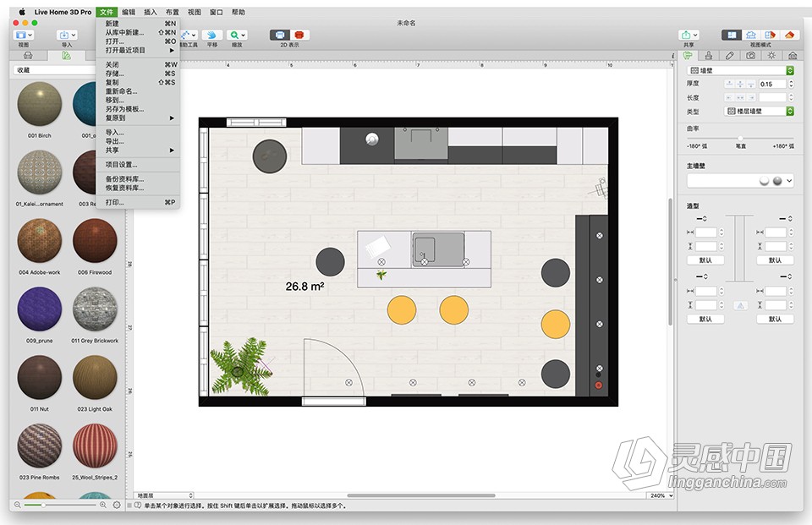The width and height of the screenshot is (812, 525).
Task: Choose 导出... from the File menu
Action: point(138,141)
